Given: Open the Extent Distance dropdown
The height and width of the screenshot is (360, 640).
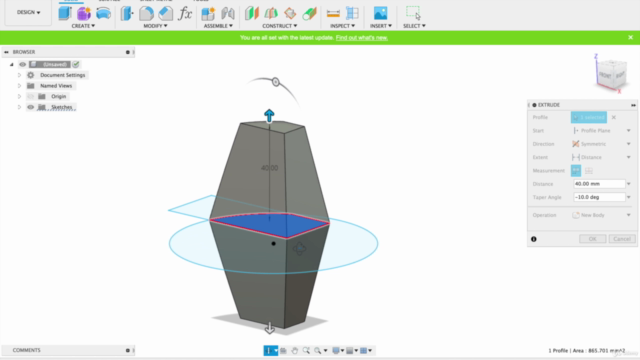Looking at the screenshot, I should 602,157.
